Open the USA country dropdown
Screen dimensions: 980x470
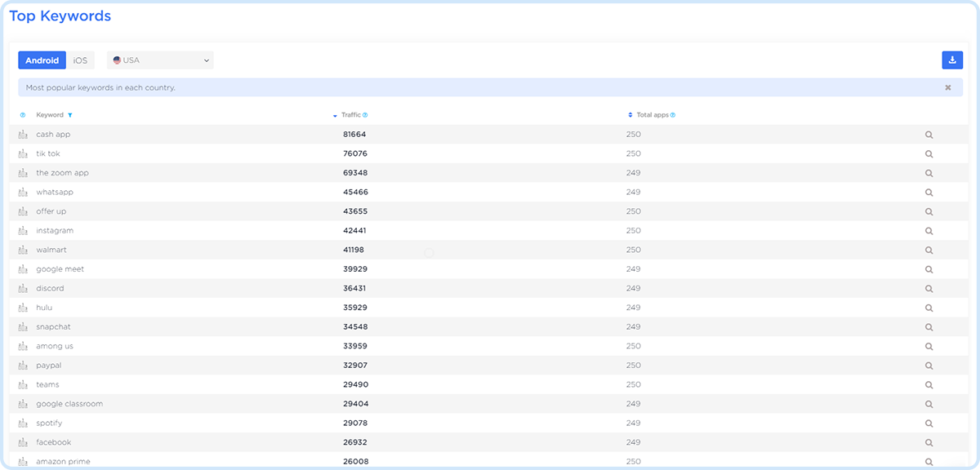(x=161, y=60)
